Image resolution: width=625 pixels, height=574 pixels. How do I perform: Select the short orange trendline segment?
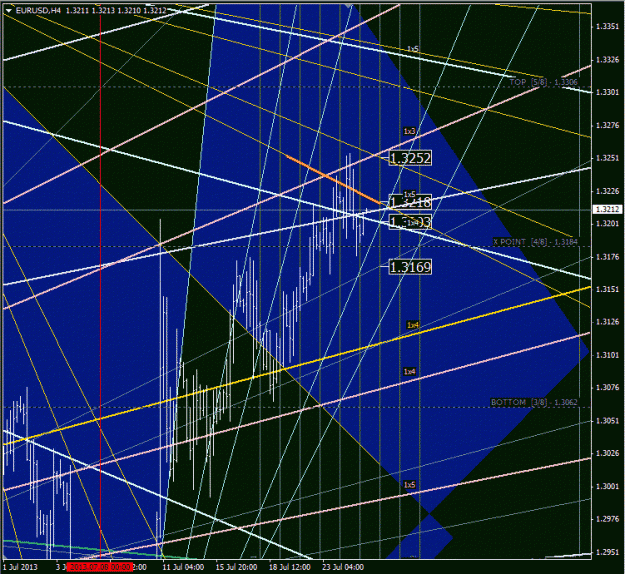pyautogui.click(x=333, y=180)
